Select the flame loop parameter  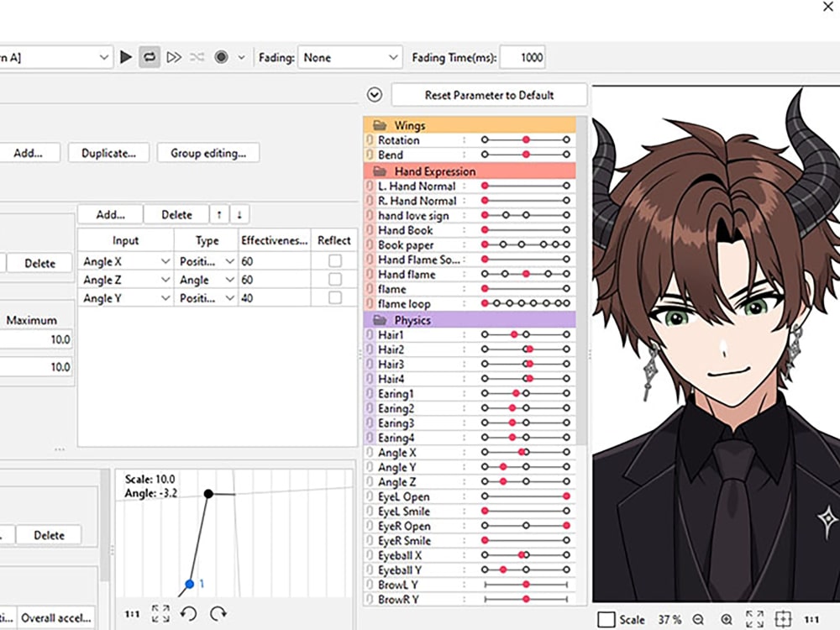click(404, 304)
